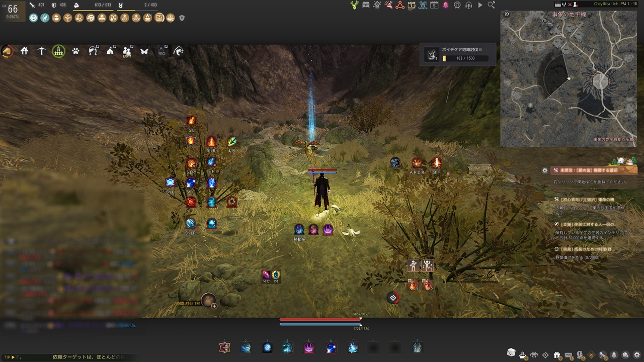Screen dimensions: 644x362
Task: Click the ボイデケア地域討伐 progress bar
Action: tap(465, 58)
